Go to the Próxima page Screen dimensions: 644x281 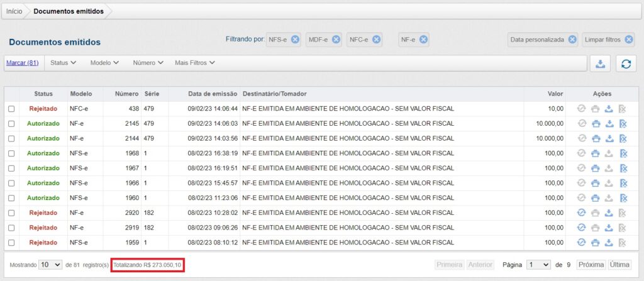(591, 265)
